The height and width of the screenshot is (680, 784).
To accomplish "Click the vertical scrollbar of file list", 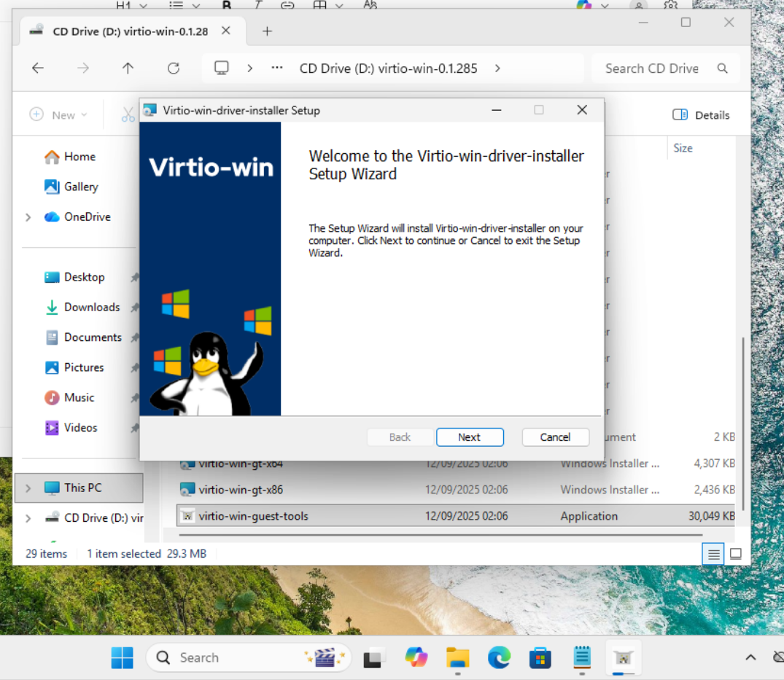I will tap(743, 423).
